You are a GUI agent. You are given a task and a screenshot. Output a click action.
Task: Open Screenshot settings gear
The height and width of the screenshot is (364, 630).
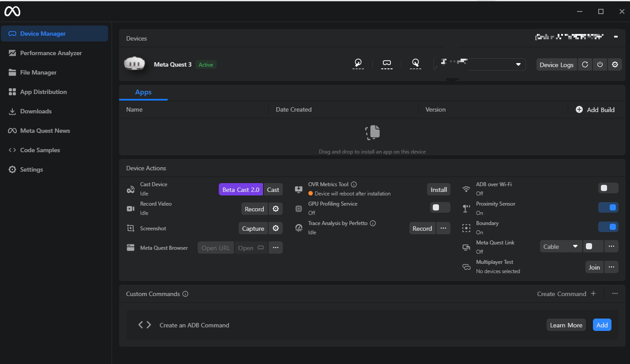coord(276,229)
